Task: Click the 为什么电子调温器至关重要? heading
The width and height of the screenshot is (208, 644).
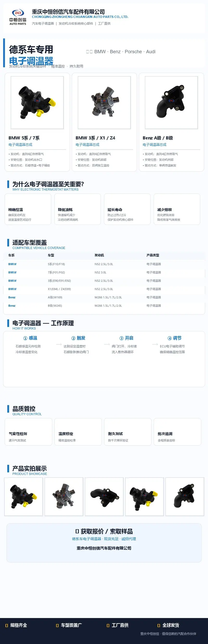Action: click(x=48, y=184)
